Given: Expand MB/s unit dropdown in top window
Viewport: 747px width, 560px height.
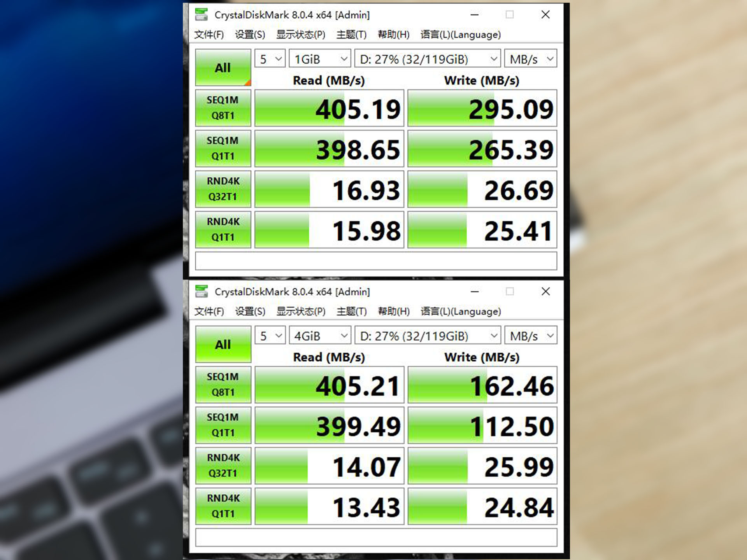Looking at the screenshot, I should click(x=531, y=59).
